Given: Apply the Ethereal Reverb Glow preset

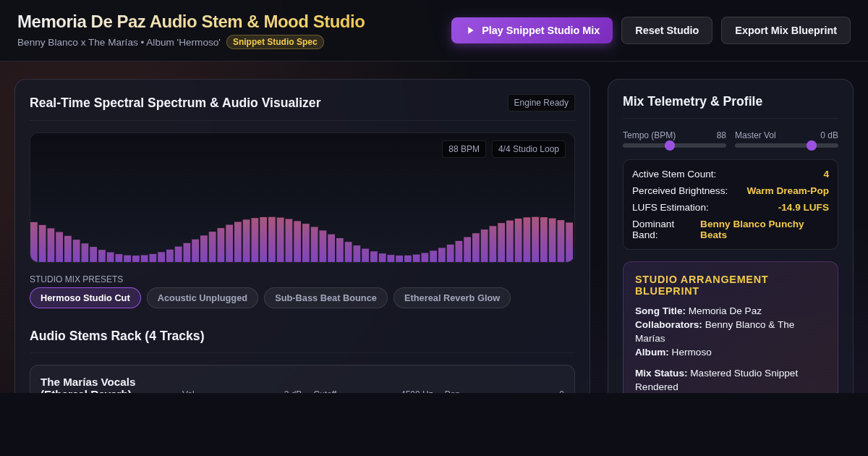Looking at the screenshot, I should (452, 297).
